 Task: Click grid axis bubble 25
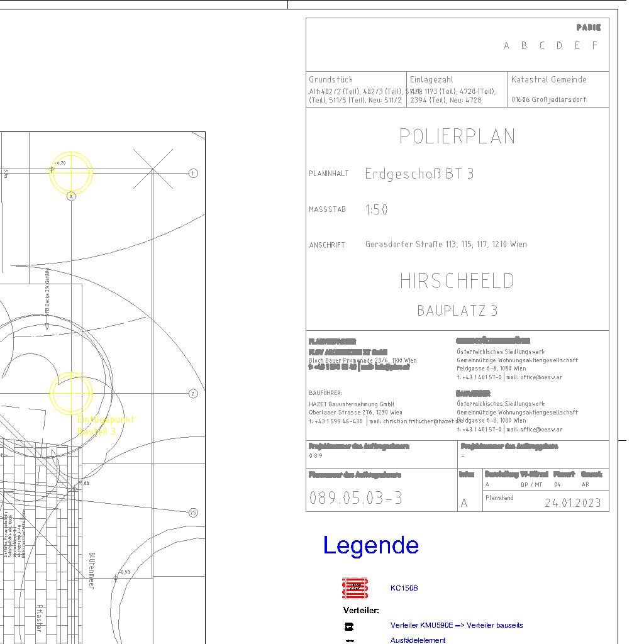tap(193, 513)
